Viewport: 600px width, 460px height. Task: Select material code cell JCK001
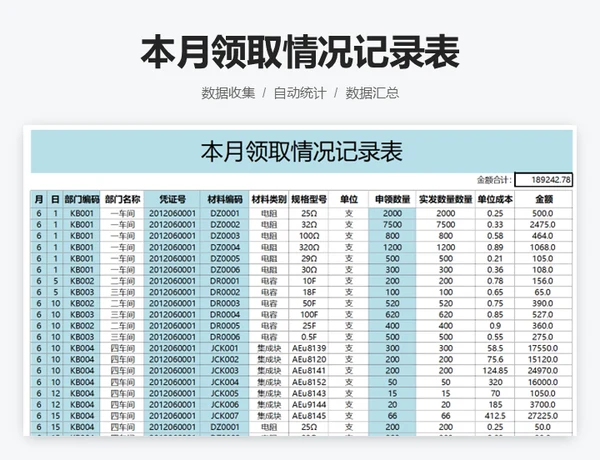(225, 348)
